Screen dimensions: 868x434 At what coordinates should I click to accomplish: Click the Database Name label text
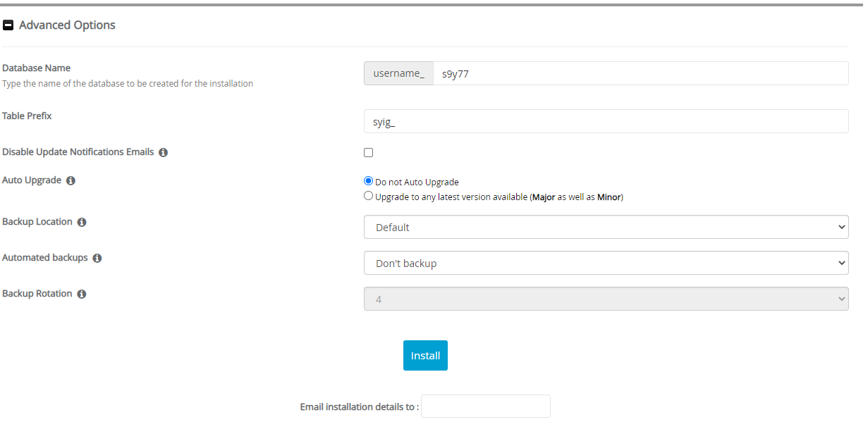pos(37,68)
